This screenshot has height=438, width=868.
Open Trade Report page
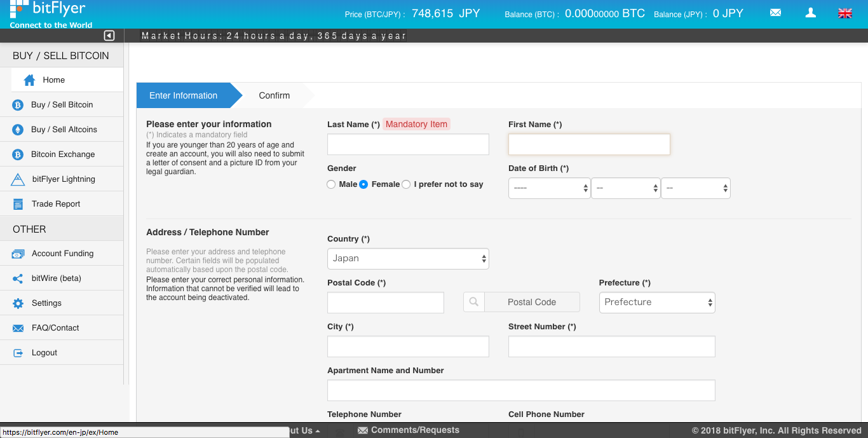click(62, 204)
